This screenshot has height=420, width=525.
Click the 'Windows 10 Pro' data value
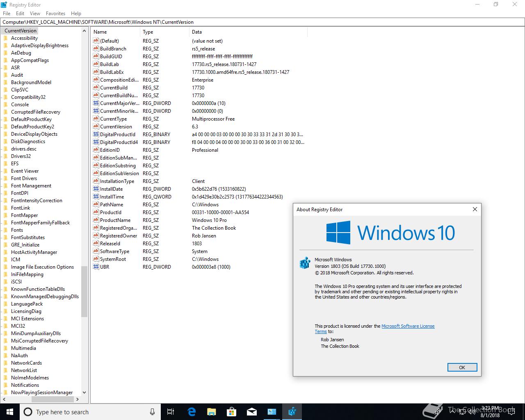click(x=209, y=220)
